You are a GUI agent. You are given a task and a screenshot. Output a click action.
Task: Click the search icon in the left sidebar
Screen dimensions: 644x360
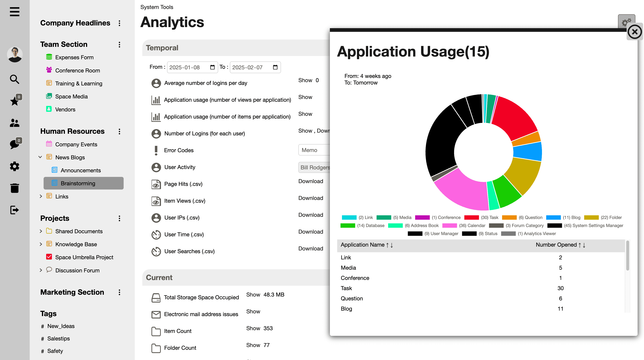pyautogui.click(x=14, y=79)
